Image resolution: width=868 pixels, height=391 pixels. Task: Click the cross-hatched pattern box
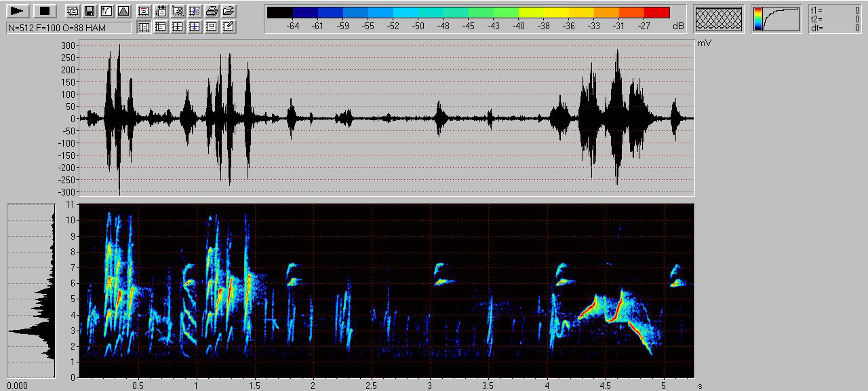point(719,18)
